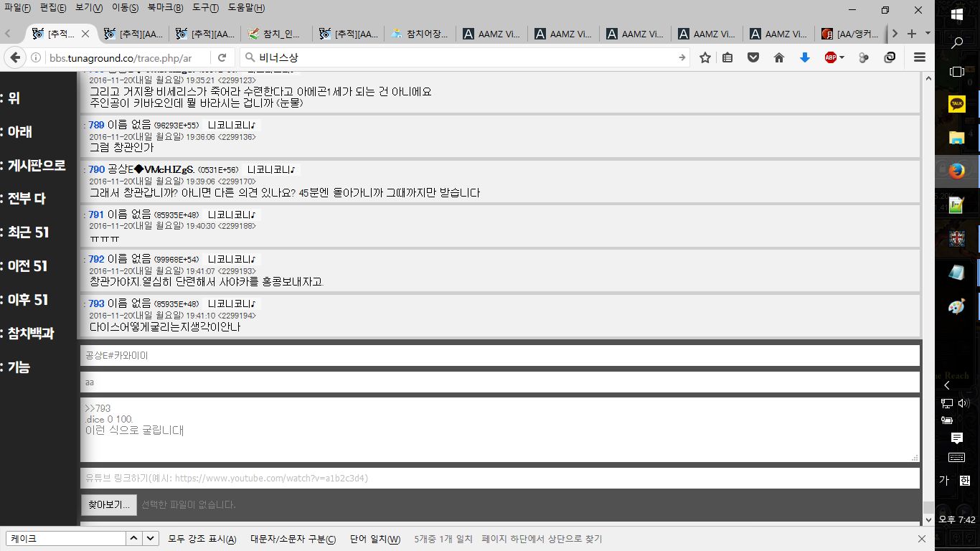Viewport: 980px width, 551px height.
Task: Open the 북마크 menu
Action: [165, 8]
